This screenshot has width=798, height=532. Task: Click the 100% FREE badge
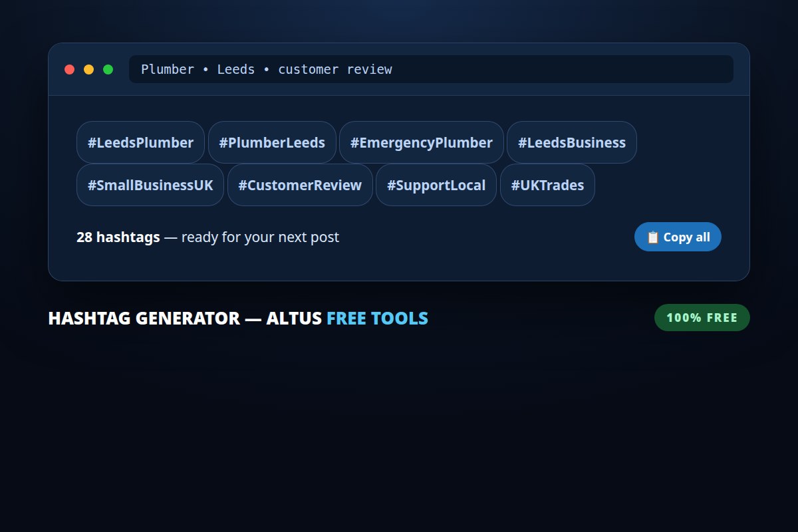(x=702, y=317)
